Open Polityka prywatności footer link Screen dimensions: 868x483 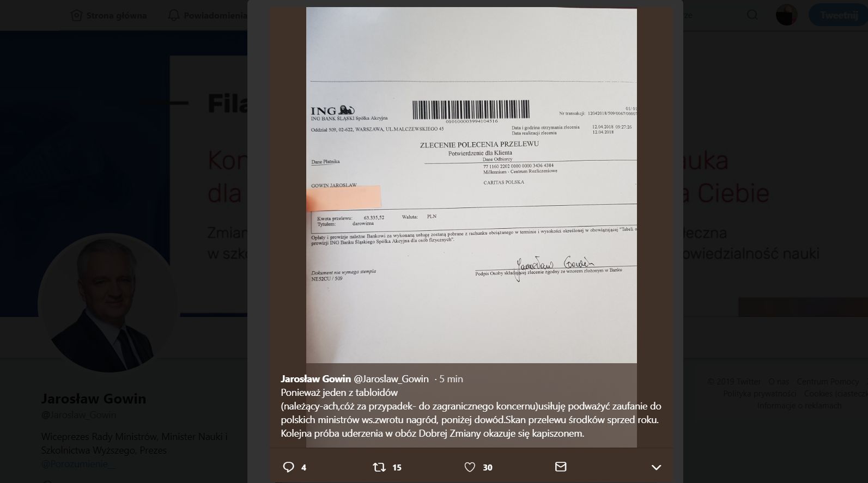click(760, 393)
